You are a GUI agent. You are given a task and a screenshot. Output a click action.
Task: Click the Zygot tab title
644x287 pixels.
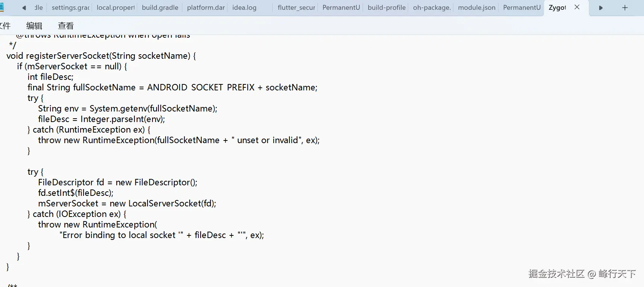(x=557, y=8)
